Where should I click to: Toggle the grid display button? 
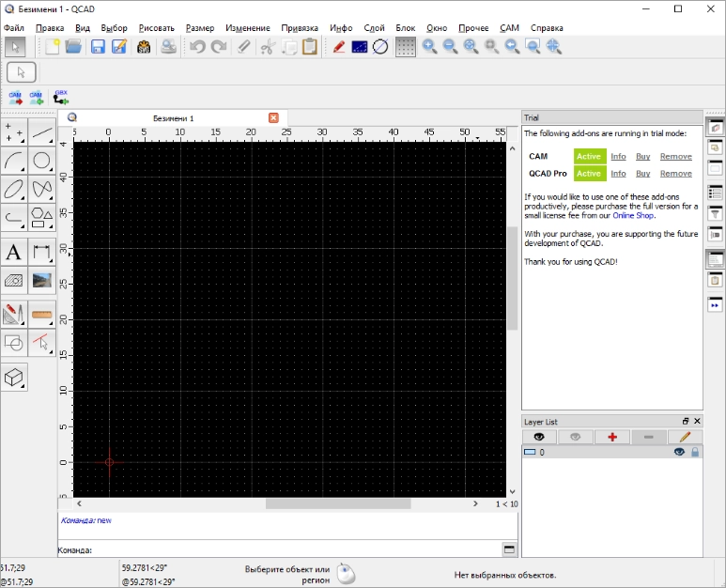pyautogui.click(x=405, y=47)
